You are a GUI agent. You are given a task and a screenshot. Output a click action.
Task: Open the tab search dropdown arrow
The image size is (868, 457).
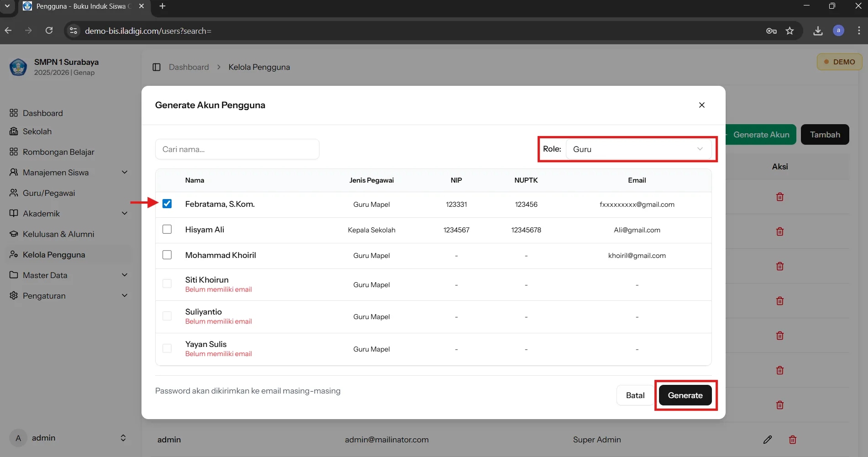(x=7, y=6)
